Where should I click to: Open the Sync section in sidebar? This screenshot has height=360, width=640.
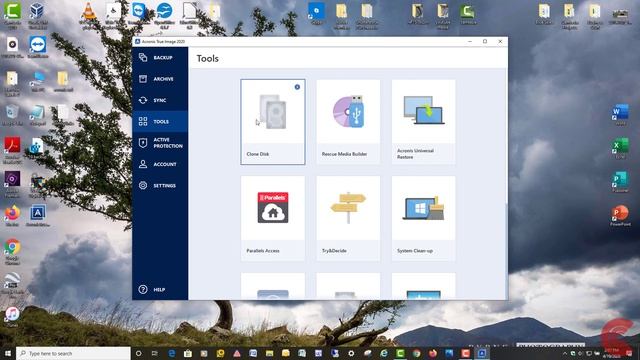(x=160, y=100)
